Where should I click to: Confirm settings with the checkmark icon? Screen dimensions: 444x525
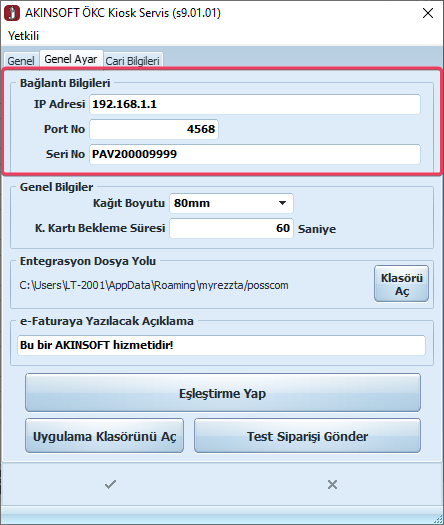[x=110, y=484]
